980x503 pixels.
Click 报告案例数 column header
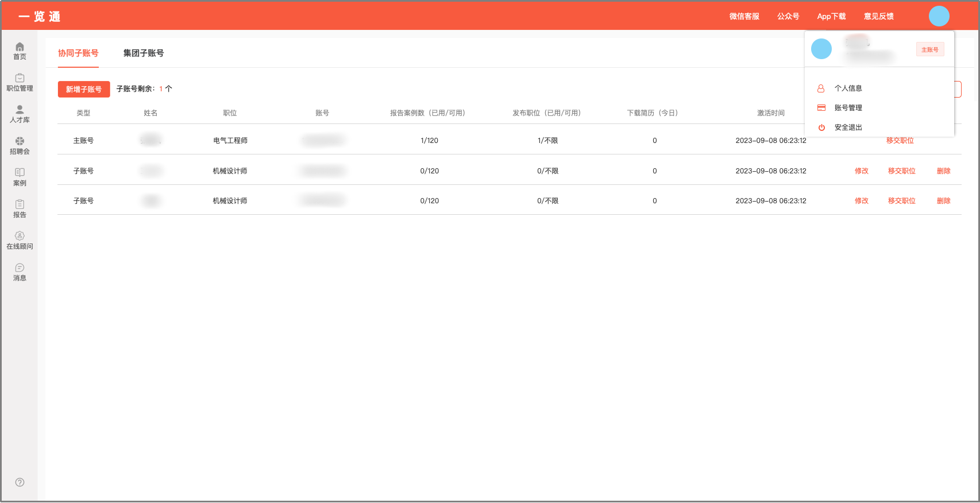(x=427, y=113)
